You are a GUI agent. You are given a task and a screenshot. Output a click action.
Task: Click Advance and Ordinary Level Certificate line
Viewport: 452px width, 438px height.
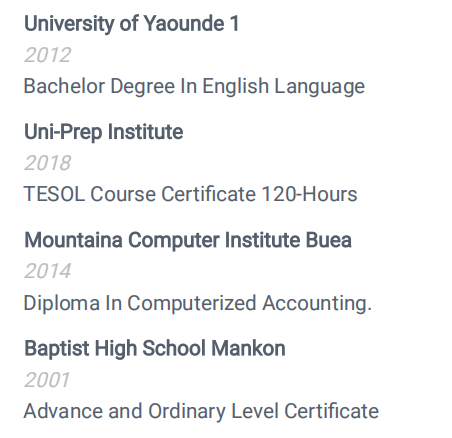pos(201,411)
